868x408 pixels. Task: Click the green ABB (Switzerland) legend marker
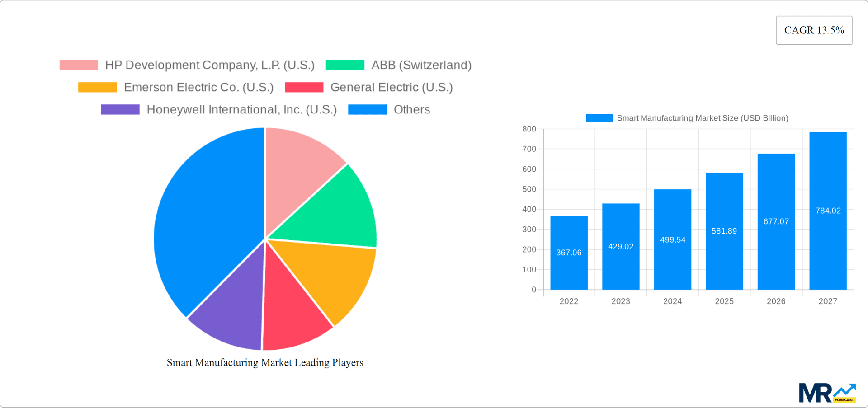(x=345, y=65)
